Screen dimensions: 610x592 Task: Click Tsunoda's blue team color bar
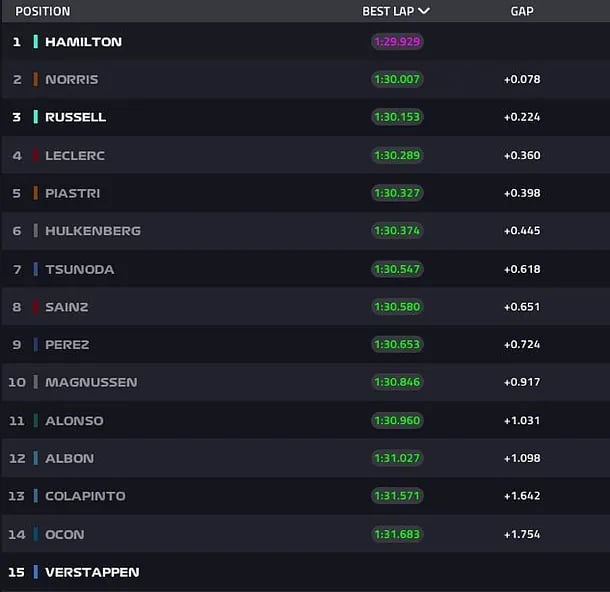[x=36, y=269]
